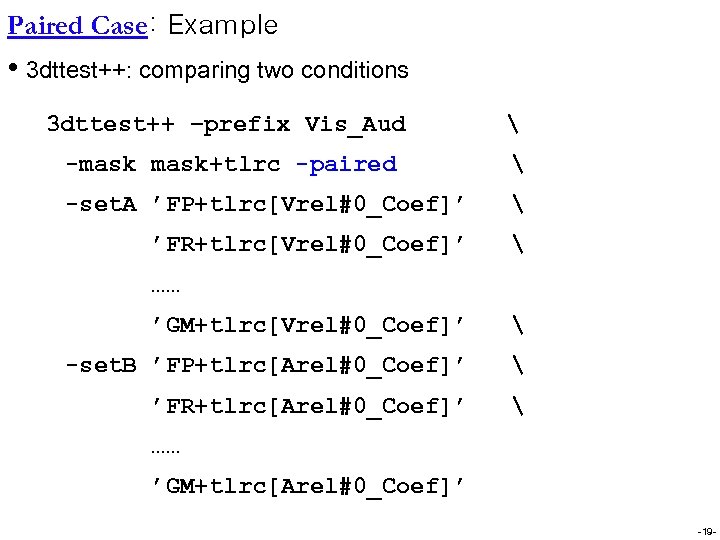Click the "-setB" option label
This screenshot has height=540, width=720.
pyautogui.click(x=99, y=366)
